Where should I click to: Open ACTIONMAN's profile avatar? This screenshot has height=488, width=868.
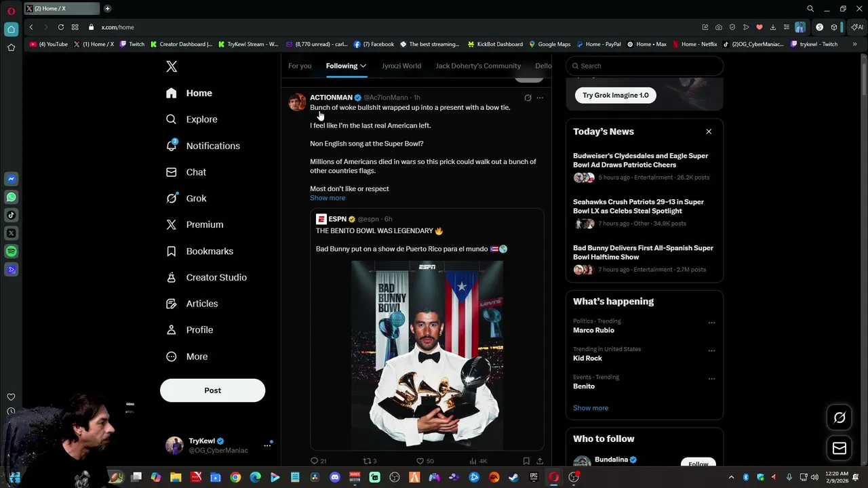point(297,102)
